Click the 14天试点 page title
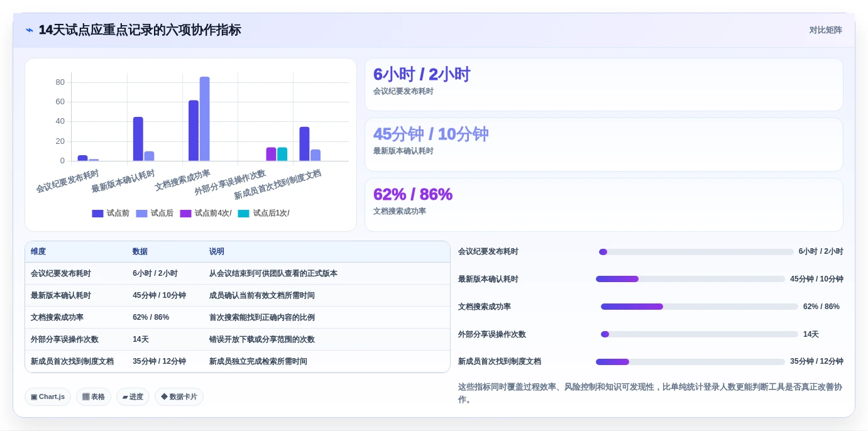The height and width of the screenshot is (431, 868). coord(140,30)
